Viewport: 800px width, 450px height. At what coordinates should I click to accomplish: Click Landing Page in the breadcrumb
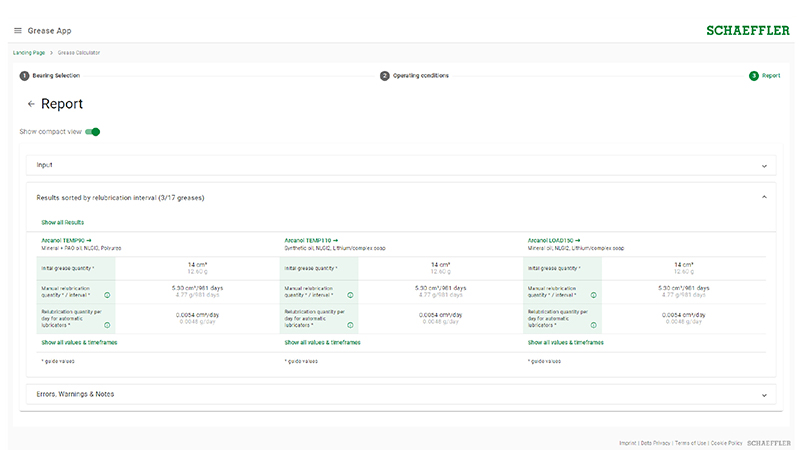coord(29,53)
